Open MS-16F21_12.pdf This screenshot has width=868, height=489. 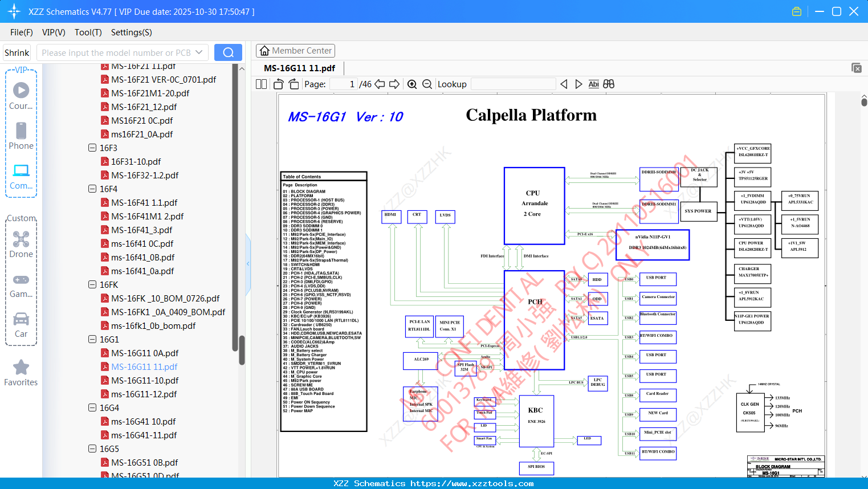(144, 107)
